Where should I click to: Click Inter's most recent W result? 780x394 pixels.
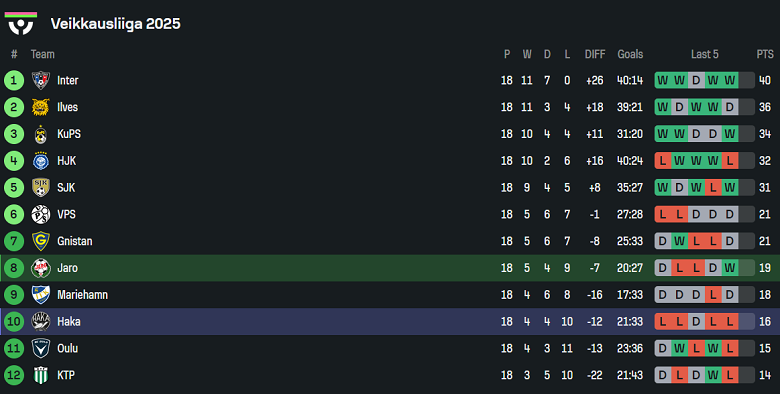pos(730,80)
